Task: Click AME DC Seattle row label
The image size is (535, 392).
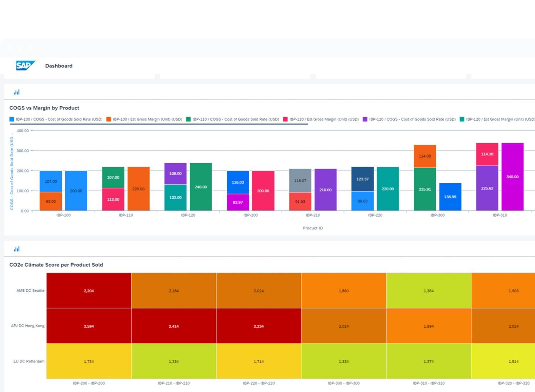Action: (x=30, y=291)
